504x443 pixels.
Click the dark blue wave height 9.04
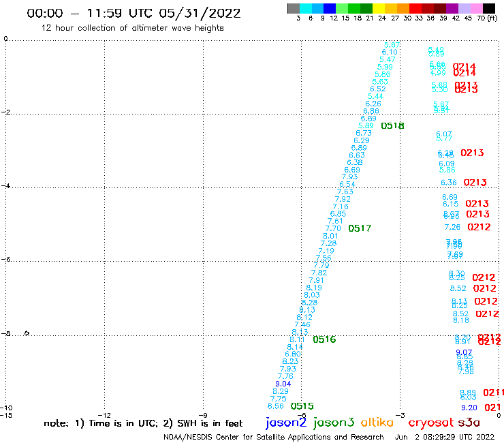[x=283, y=384]
